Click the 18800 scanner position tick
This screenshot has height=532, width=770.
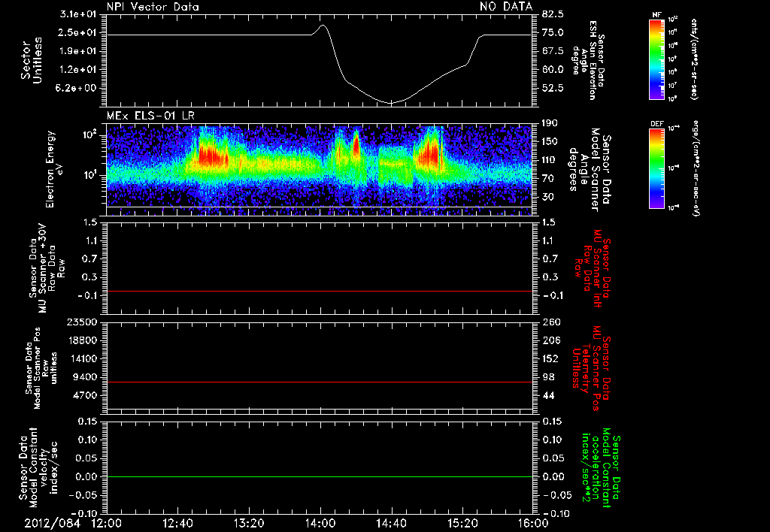(x=83, y=340)
